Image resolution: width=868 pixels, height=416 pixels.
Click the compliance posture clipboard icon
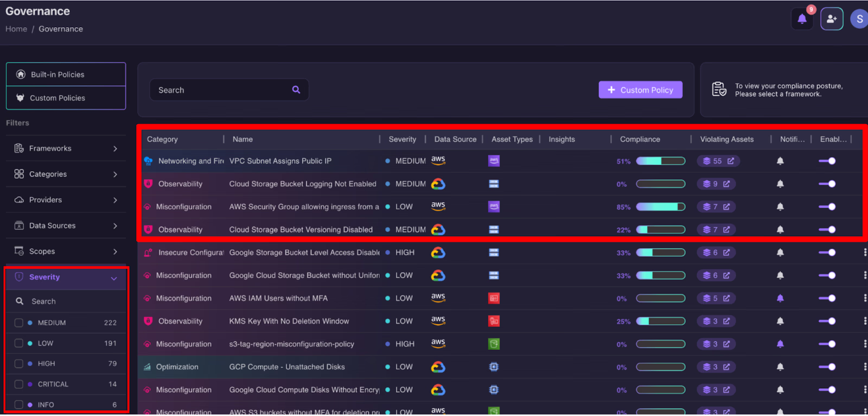[x=719, y=89]
